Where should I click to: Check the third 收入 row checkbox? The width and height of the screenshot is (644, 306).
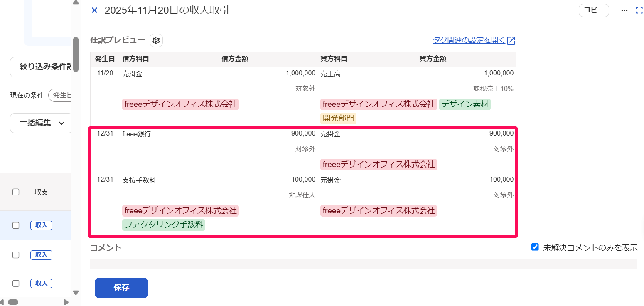point(16,284)
